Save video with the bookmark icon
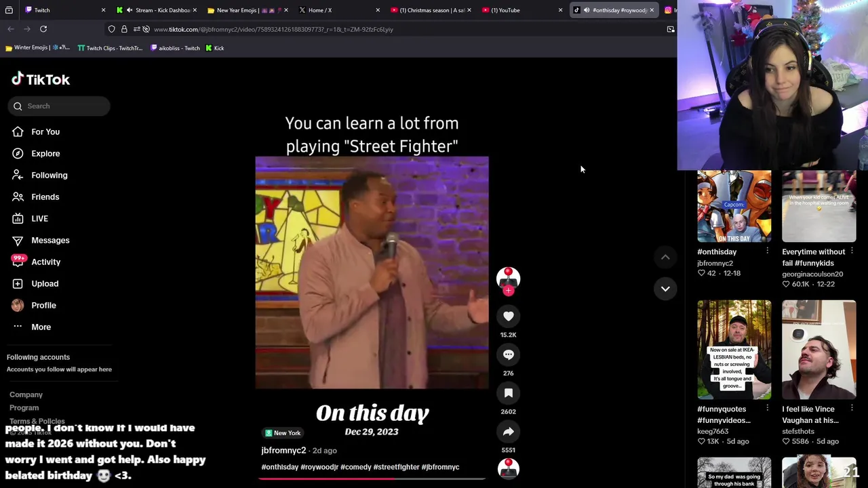 pos(508,393)
